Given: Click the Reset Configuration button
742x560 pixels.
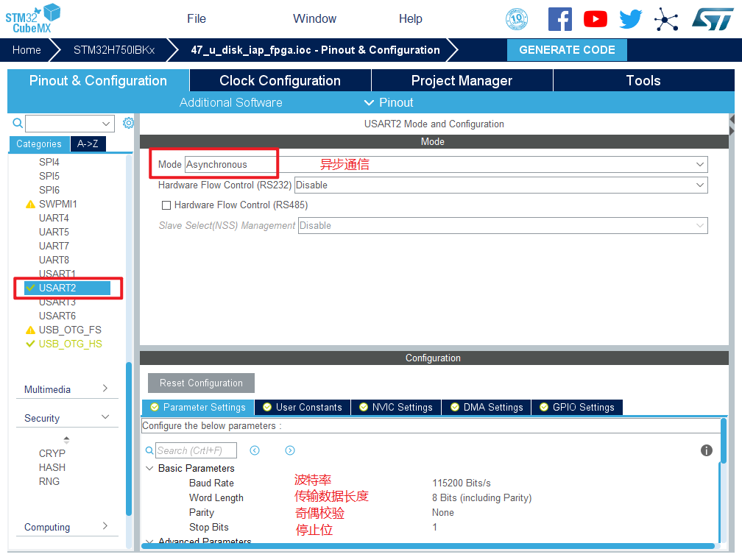Looking at the screenshot, I should (x=201, y=383).
